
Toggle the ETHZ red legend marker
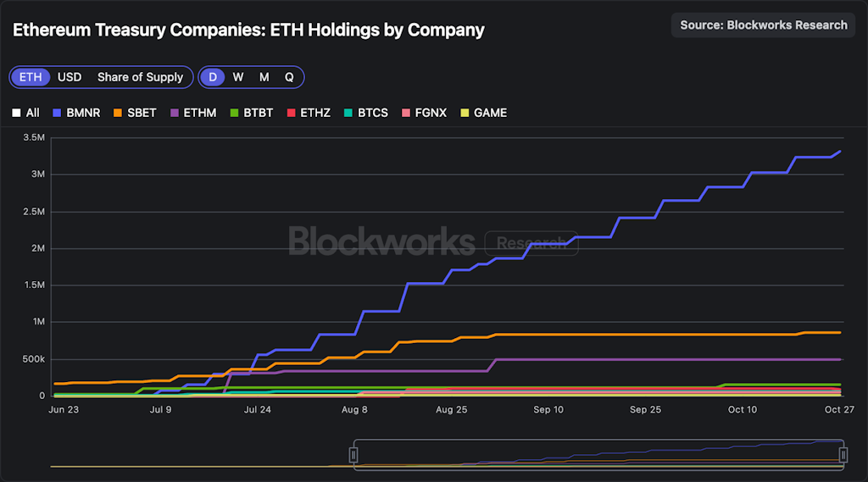tap(291, 113)
